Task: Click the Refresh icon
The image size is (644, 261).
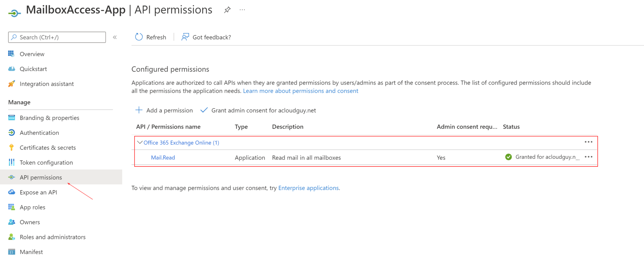Action: point(139,37)
